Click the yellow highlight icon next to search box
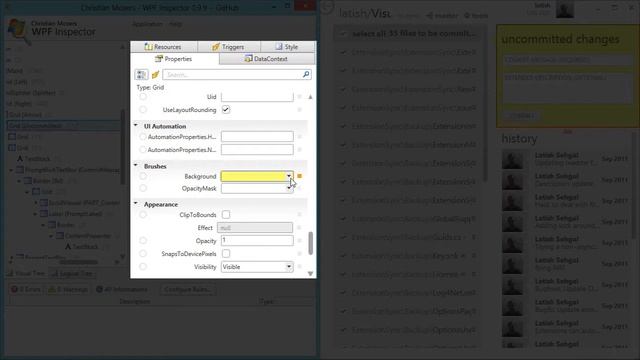Image resolution: width=640 pixels, height=360 pixels. point(155,75)
